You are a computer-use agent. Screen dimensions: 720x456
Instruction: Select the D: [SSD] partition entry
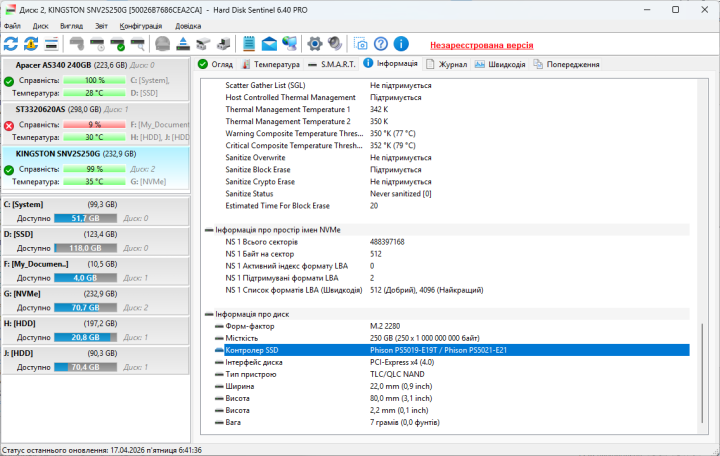coord(96,241)
